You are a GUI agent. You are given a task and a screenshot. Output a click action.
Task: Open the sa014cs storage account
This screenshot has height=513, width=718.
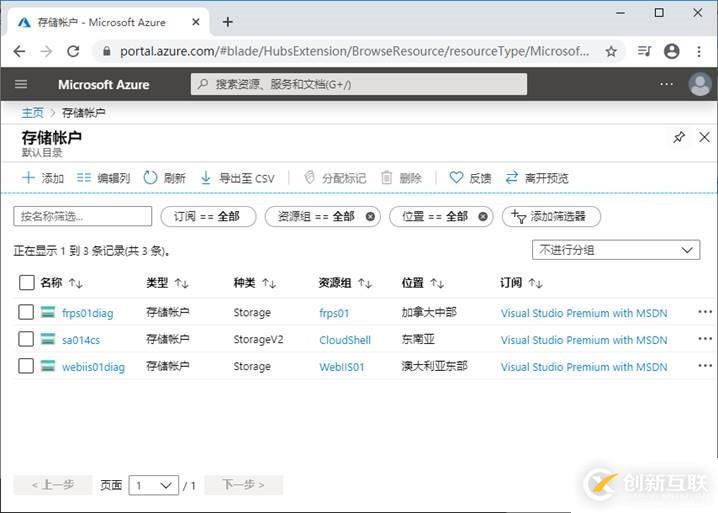(81, 340)
